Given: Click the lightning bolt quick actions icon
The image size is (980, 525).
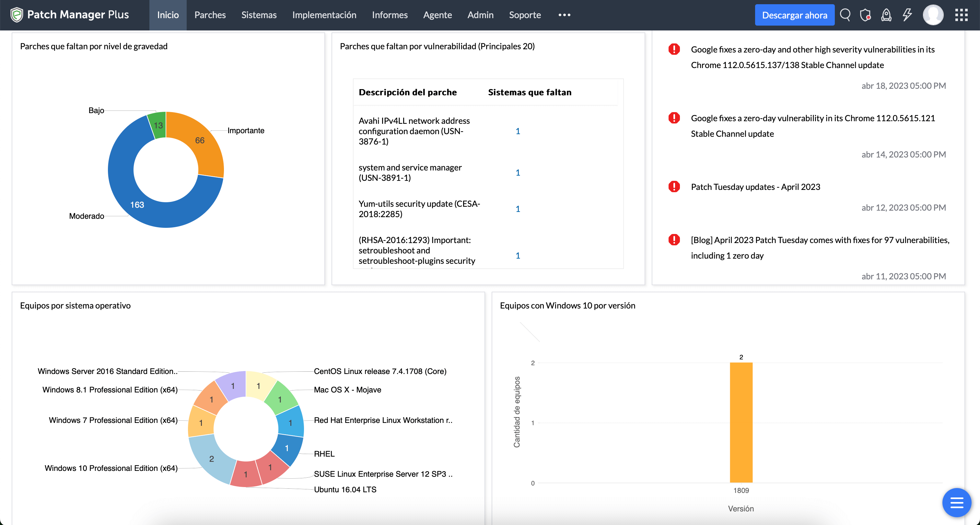Looking at the screenshot, I should click(907, 15).
